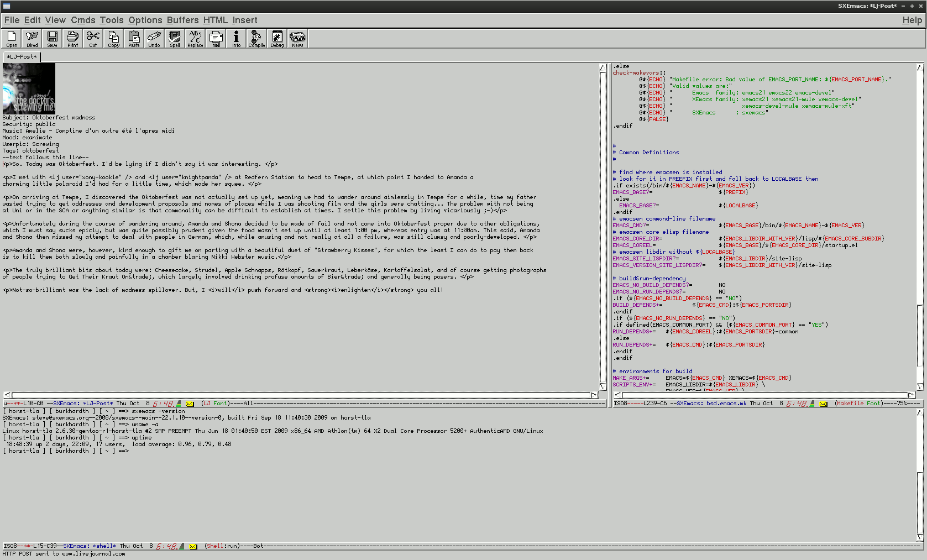Cut selection using the scissors icon

[x=93, y=39]
